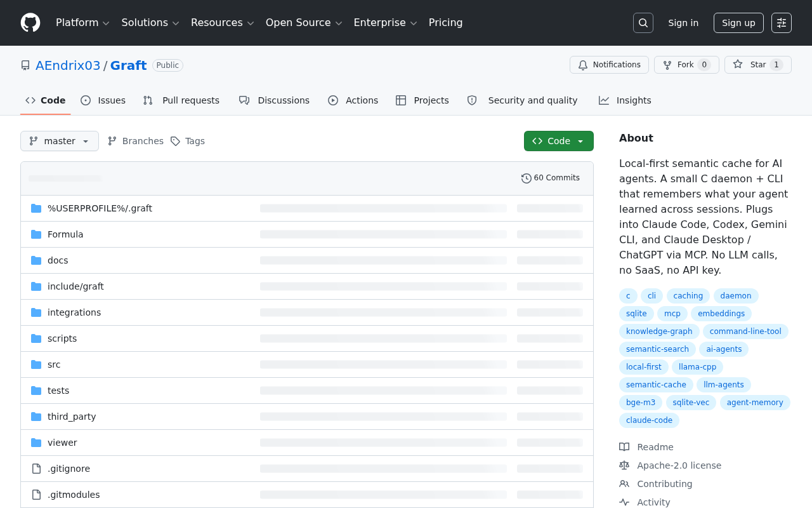Open appearance settings icon in header
Image resolution: width=812 pixels, height=508 pixels.
click(782, 23)
